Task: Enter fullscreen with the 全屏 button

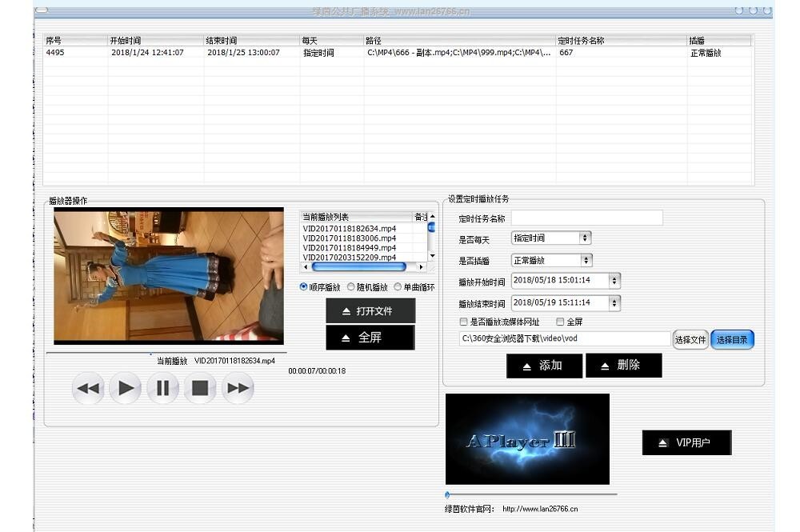Action: [370, 338]
